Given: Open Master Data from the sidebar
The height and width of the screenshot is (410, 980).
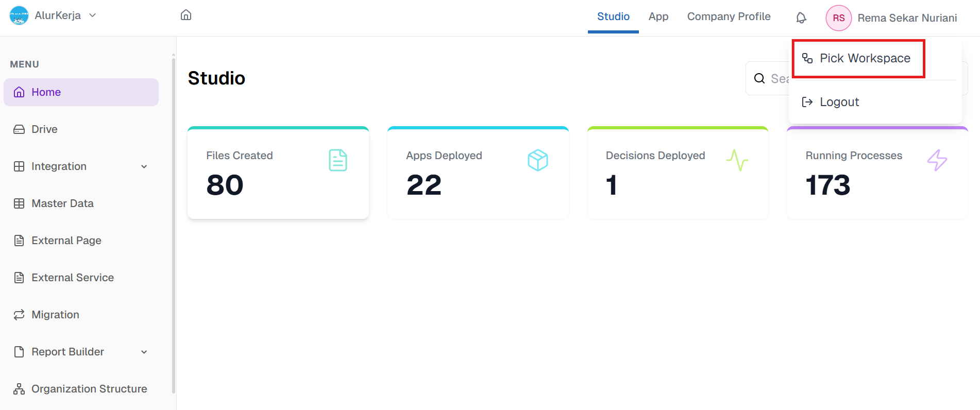Looking at the screenshot, I should [x=81, y=203].
